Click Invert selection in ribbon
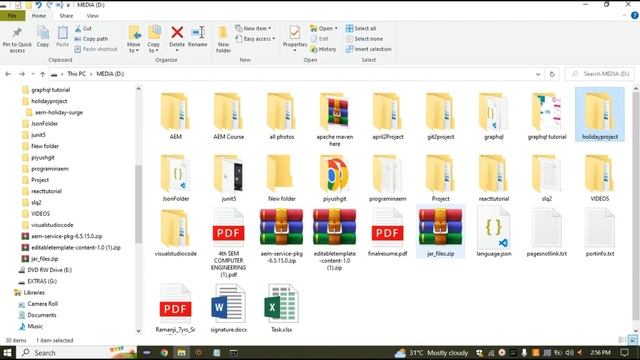 click(x=368, y=49)
